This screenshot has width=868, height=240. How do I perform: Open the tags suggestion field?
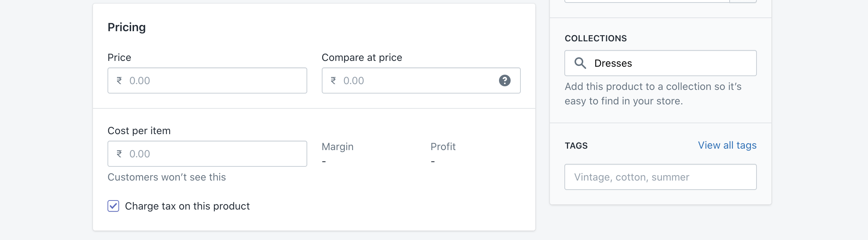pos(660,177)
